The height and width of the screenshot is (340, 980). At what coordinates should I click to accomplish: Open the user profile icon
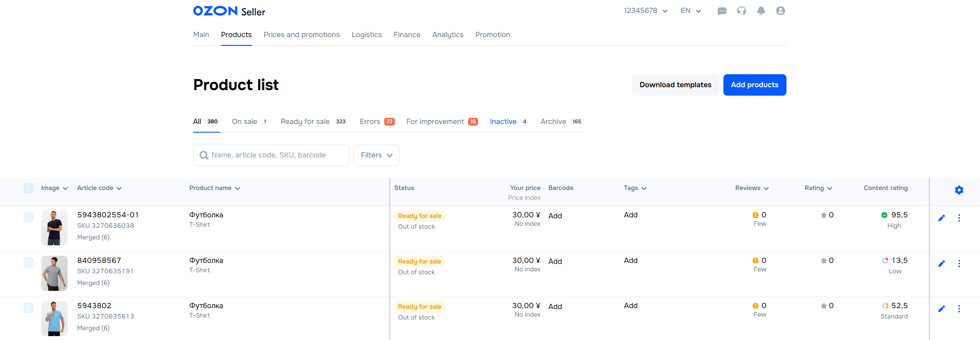coord(780,11)
